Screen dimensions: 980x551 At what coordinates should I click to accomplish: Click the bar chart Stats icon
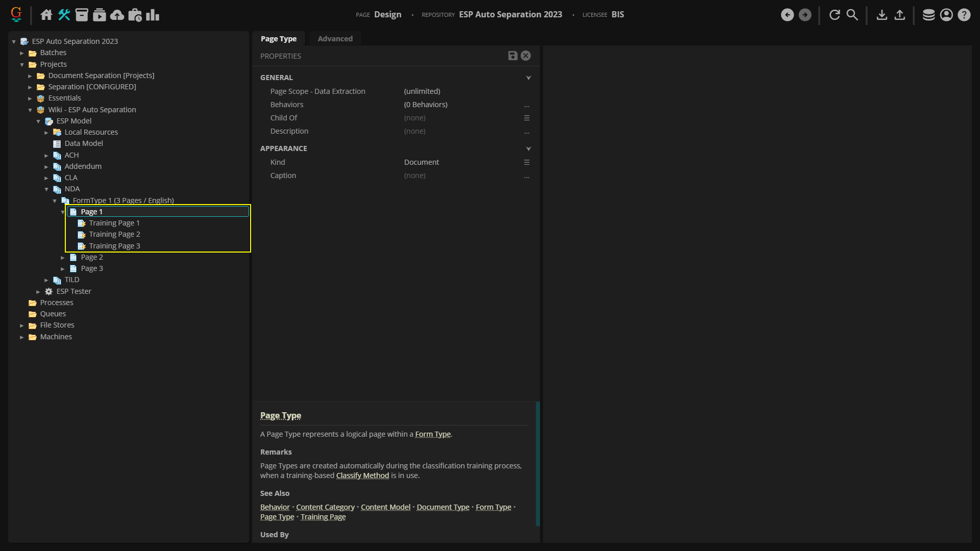(x=153, y=15)
